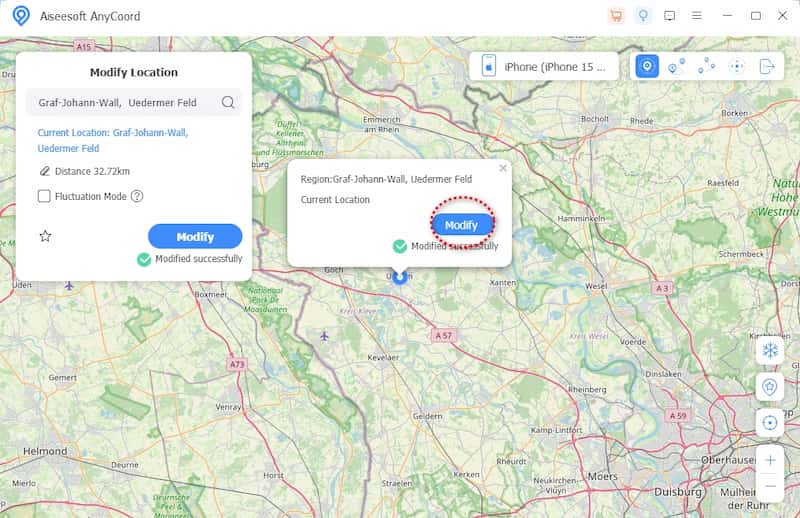Click the Aiseesoft AnyCoord logo icon
The width and height of the screenshot is (800, 518).
(x=21, y=16)
